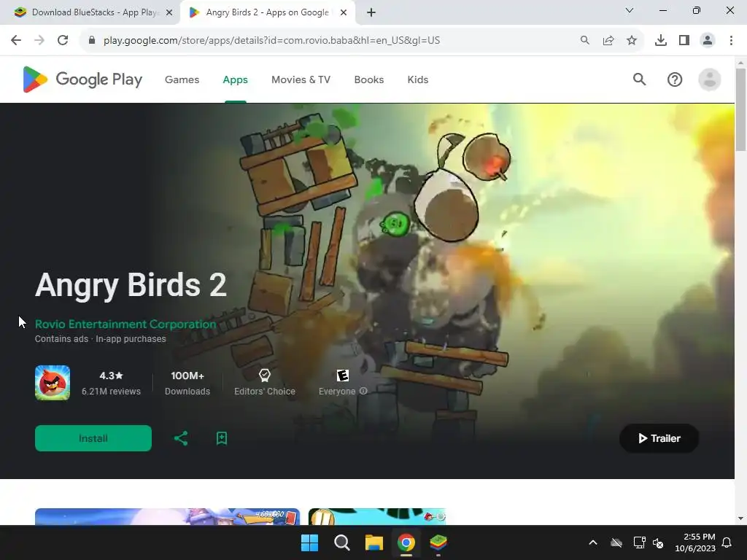Click the scrollbar down arrow

pos(740,518)
